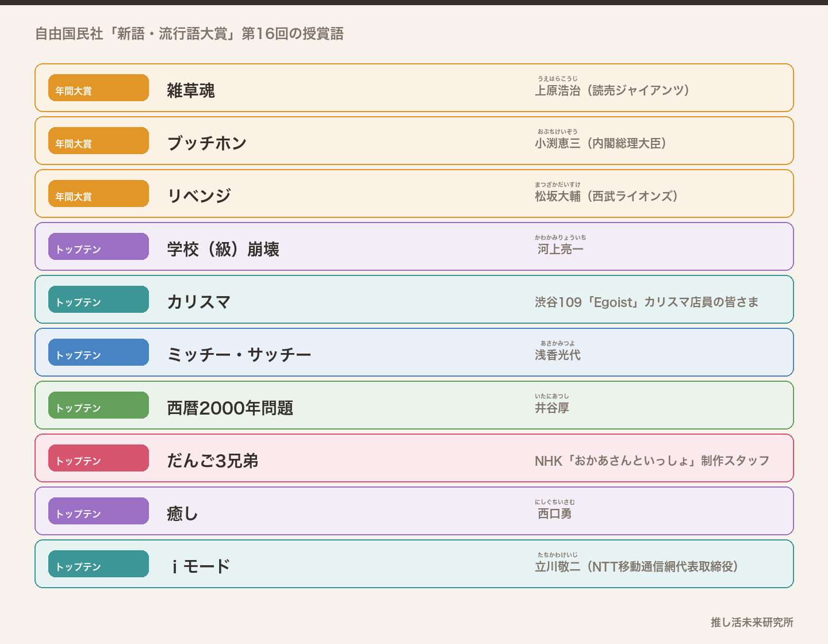Select the word ブッチホン
Image resolution: width=828 pixels, height=644 pixels.
pyautogui.click(x=207, y=143)
